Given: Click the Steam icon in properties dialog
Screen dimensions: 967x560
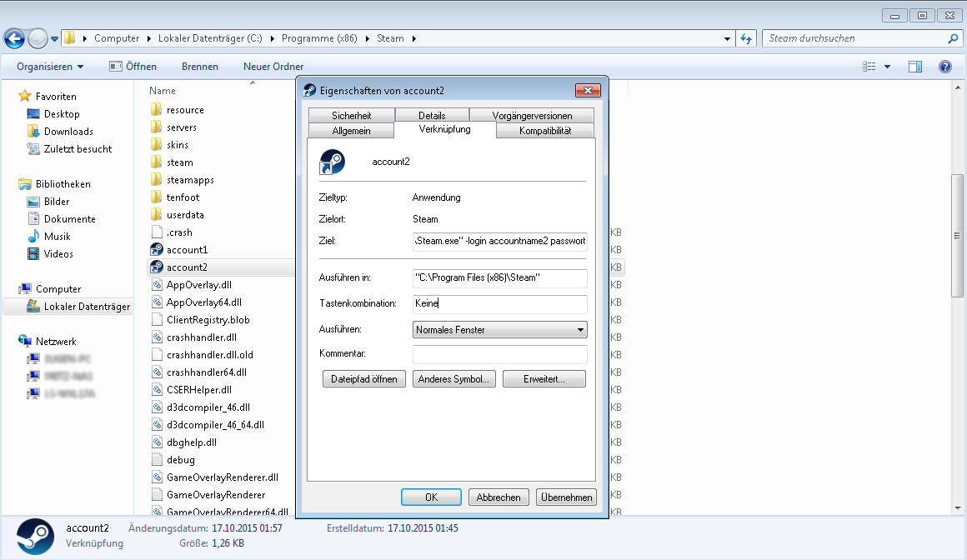Looking at the screenshot, I should [x=332, y=162].
